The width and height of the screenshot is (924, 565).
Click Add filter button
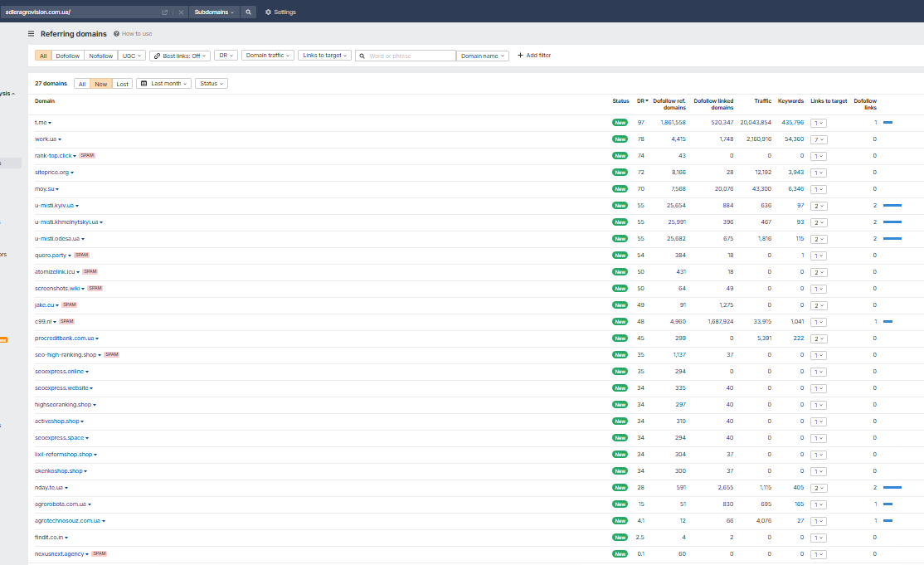[x=534, y=56]
